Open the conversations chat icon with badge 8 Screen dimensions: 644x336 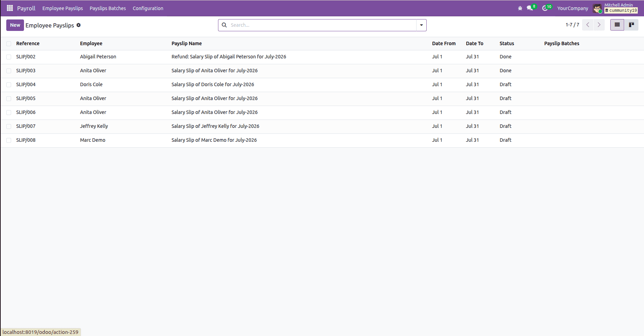pyautogui.click(x=530, y=8)
